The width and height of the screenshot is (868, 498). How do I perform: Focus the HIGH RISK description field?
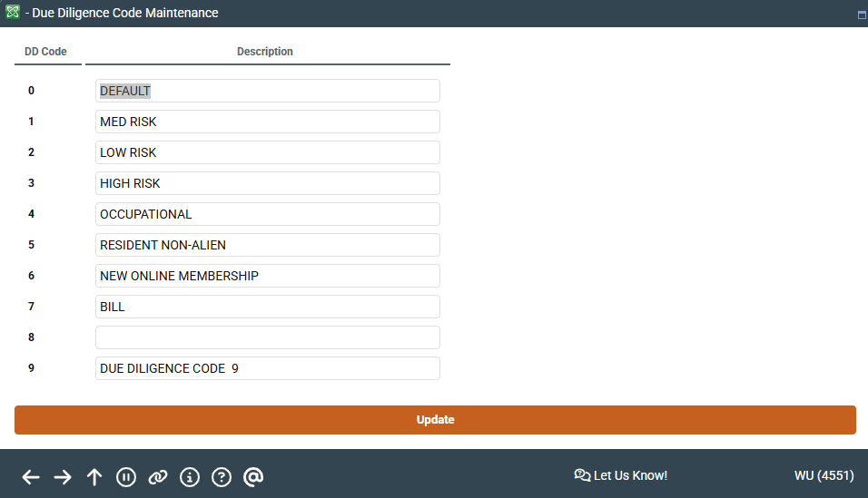tap(267, 183)
